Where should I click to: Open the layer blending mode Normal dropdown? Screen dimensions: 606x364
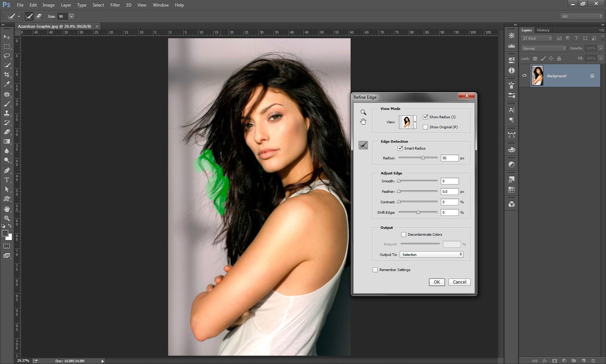coord(544,48)
